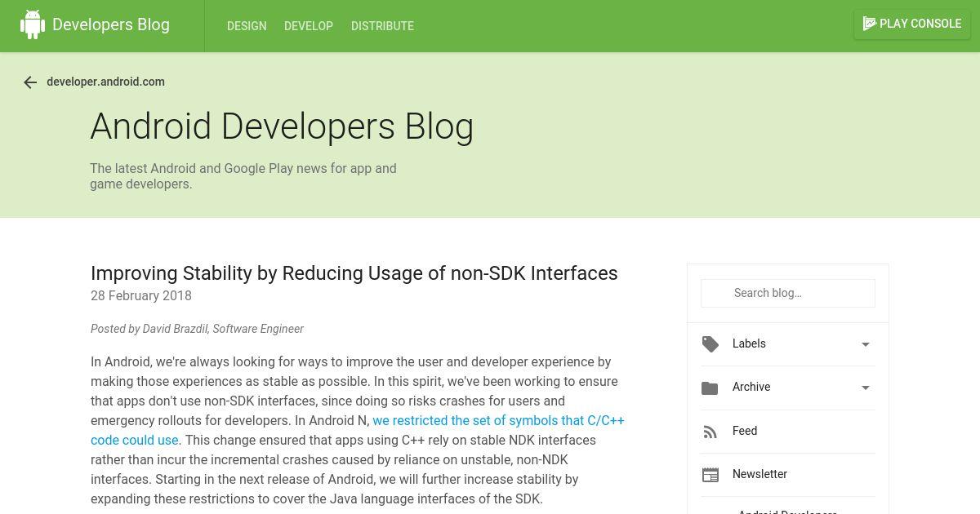Click the blog tagline about Google Play news
Viewport: 980px width, 514px height.
click(243, 176)
